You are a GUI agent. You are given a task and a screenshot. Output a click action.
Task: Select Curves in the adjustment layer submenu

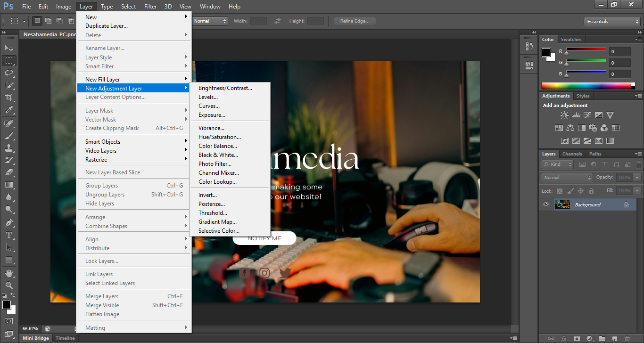click(209, 106)
